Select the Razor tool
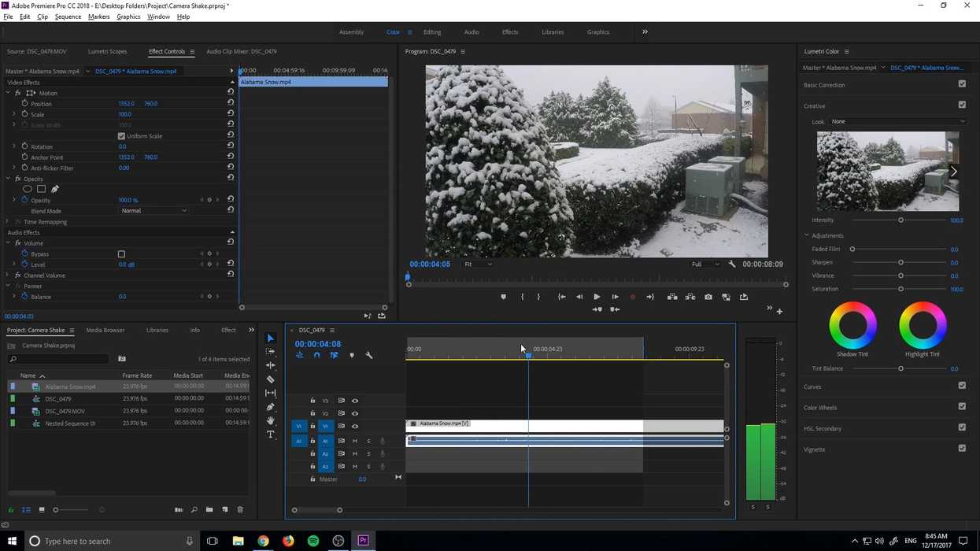 tap(271, 379)
